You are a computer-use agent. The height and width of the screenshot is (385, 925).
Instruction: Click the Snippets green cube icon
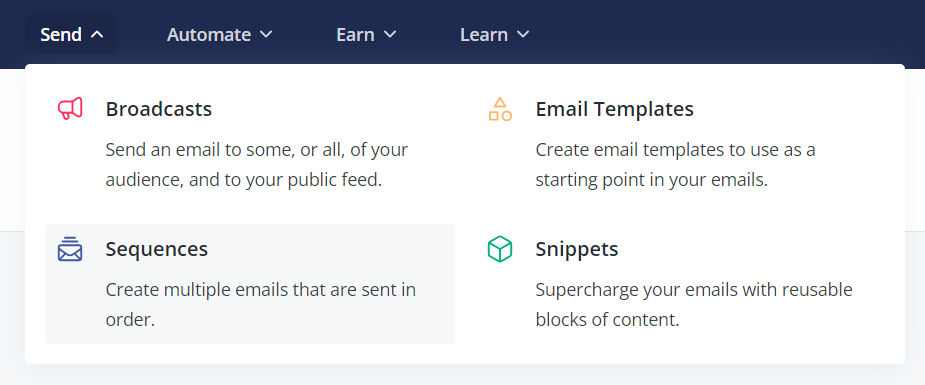click(500, 249)
